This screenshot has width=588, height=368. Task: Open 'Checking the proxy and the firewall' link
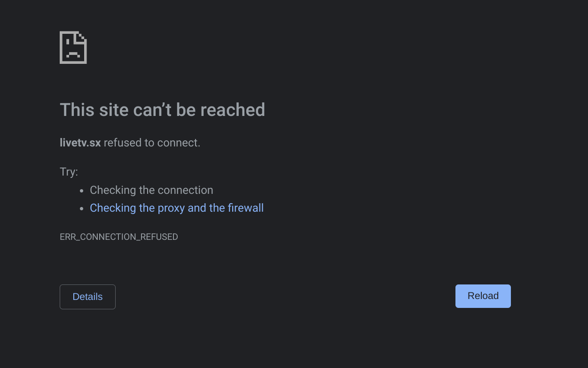click(176, 208)
